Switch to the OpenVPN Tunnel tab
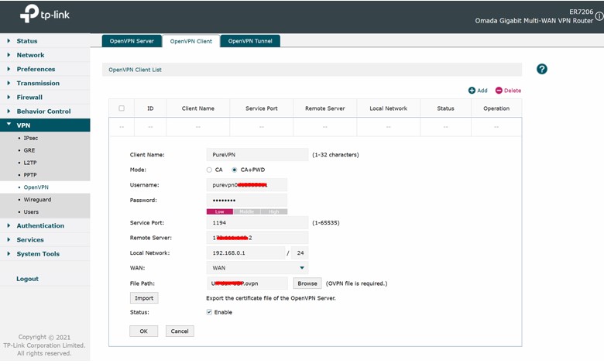This screenshot has width=604, height=364. 250,41
